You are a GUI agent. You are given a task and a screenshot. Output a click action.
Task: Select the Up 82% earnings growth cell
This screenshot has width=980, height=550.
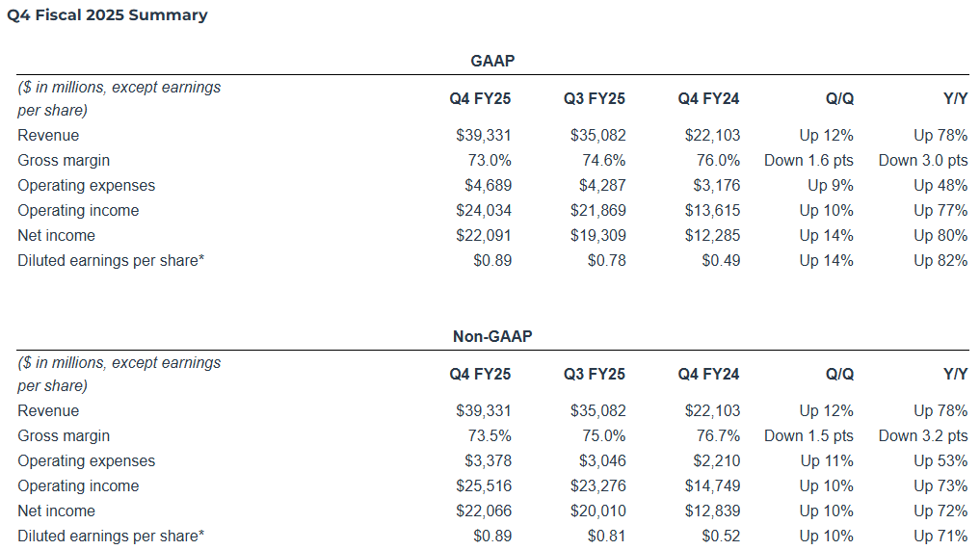pyautogui.click(x=940, y=260)
